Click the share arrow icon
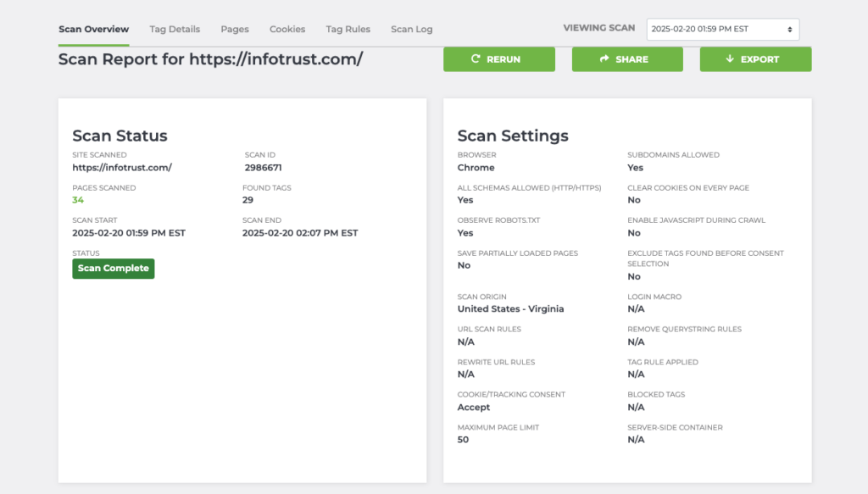 [604, 59]
